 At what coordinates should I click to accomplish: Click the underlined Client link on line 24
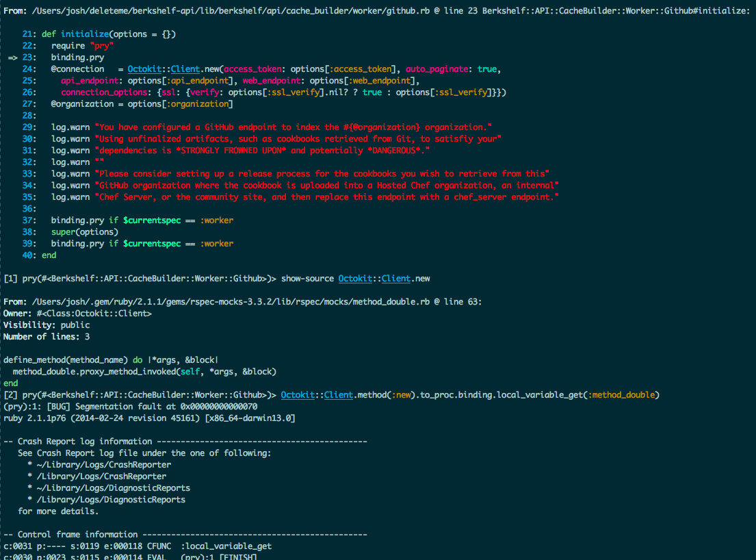185,69
